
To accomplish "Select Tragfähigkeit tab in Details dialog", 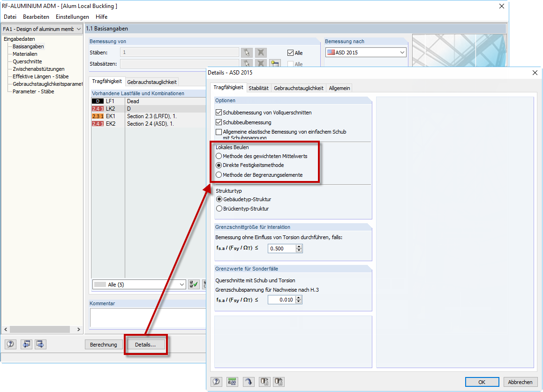I will [x=228, y=87].
